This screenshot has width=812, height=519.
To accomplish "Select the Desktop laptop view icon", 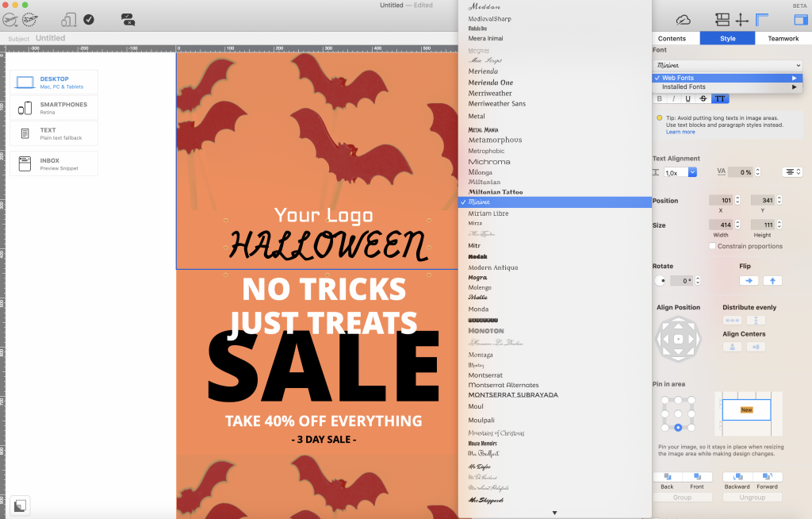I will tap(25, 83).
